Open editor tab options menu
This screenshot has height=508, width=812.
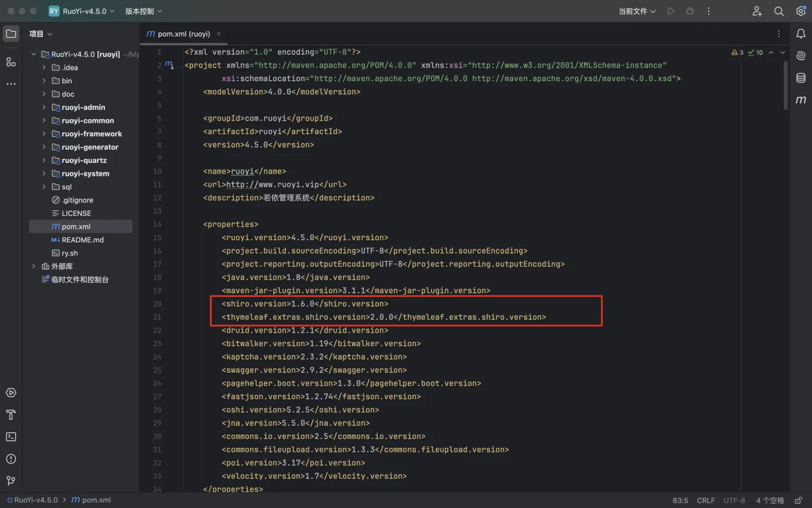pyautogui.click(x=779, y=34)
